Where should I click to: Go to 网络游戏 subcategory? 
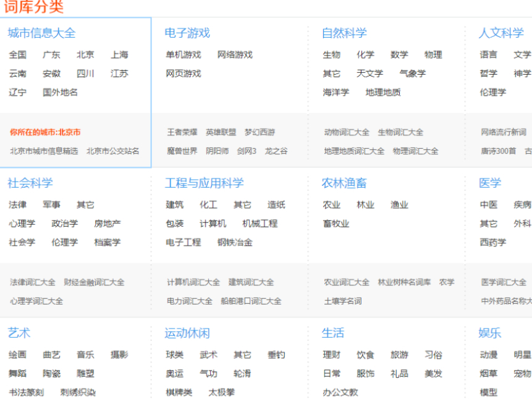[235, 54]
